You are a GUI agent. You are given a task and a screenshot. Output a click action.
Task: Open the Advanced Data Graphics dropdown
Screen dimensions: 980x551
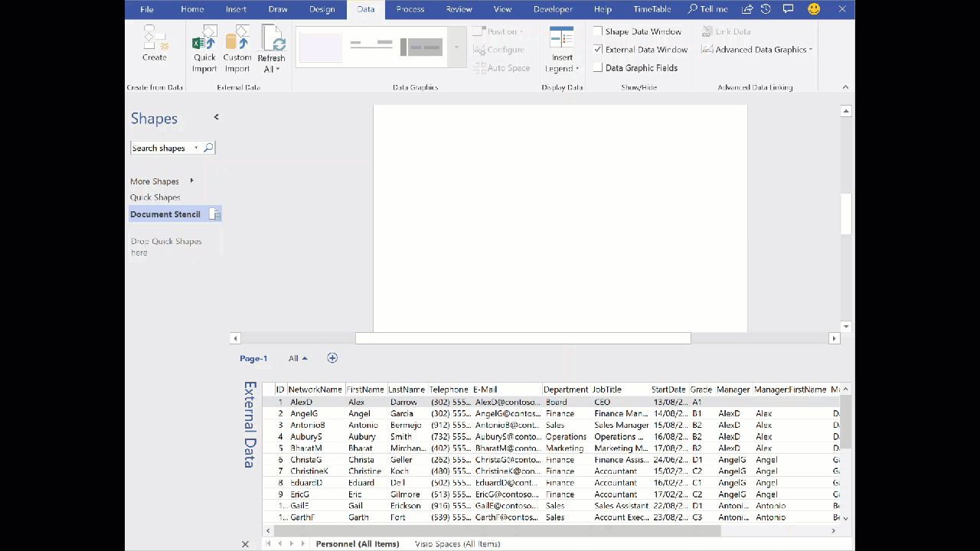(757, 50)
